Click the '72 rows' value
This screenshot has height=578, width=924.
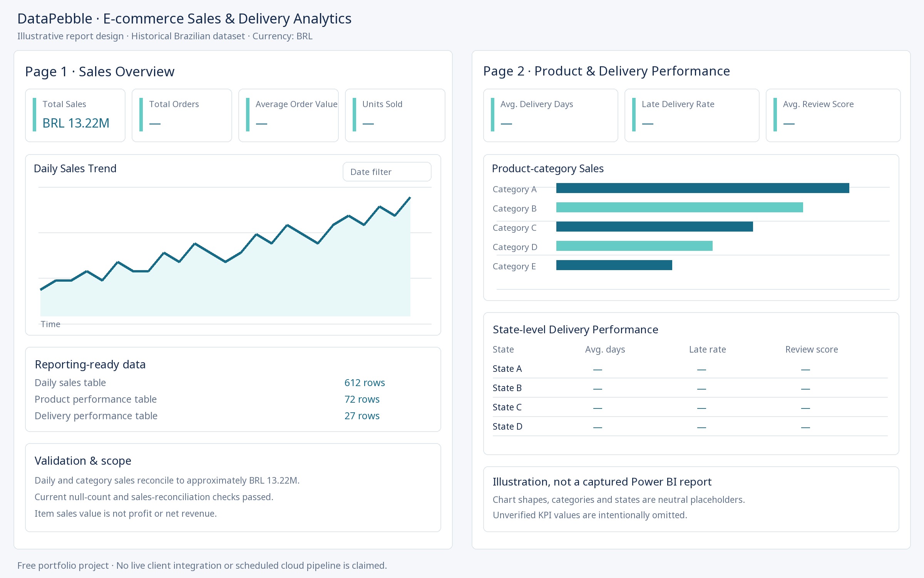pos(362,399)
